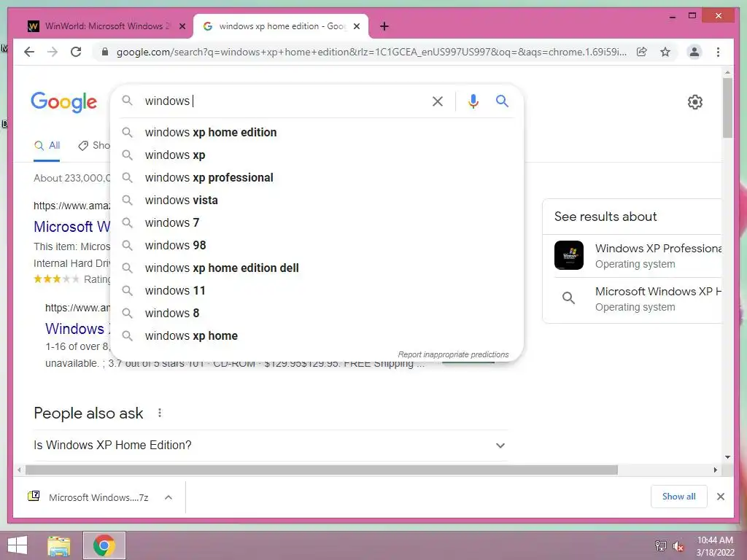Open Windows Start menu
Screen dimensions: 747x560
(x=18, y=545)
